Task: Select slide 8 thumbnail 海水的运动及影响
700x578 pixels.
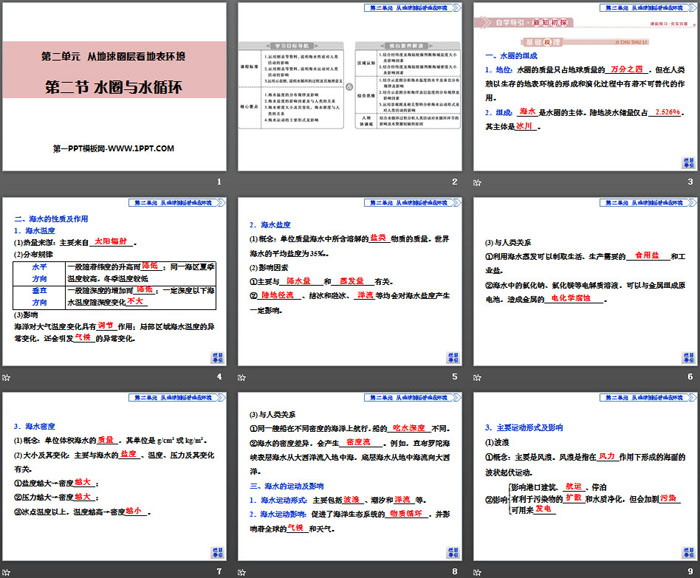Action: click(x=350, y=476)
